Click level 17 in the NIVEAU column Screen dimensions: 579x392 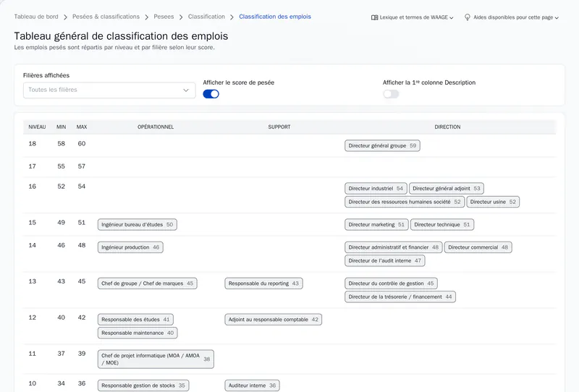(33, 166)
